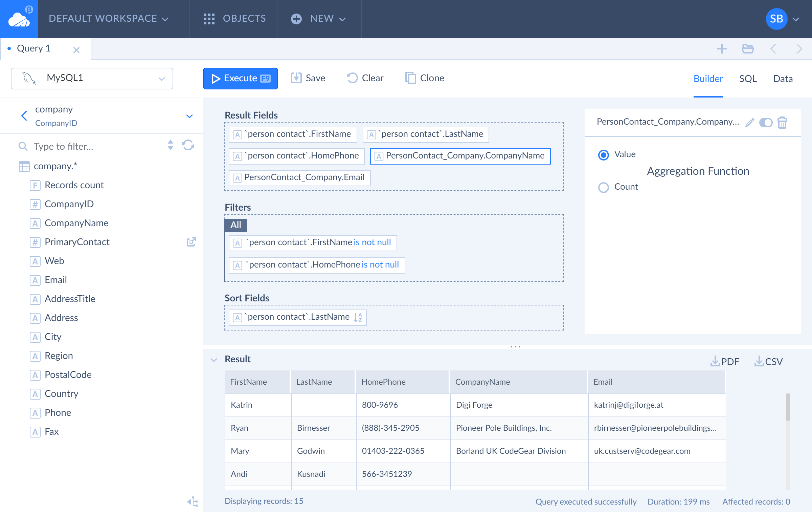Expand the Default Workspace menu
Image resolution: width=812 pixels, height=512 pixels.
click(x=108, y=19)
